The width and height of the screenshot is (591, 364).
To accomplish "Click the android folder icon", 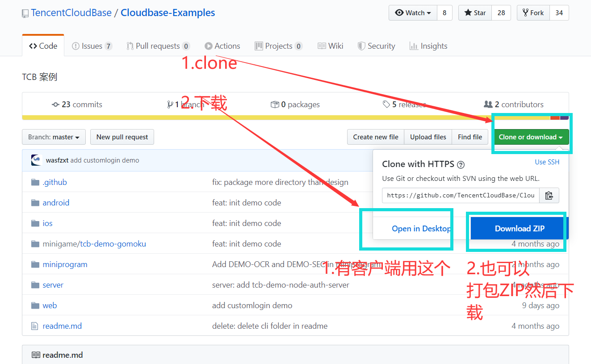I will (35, 202).
